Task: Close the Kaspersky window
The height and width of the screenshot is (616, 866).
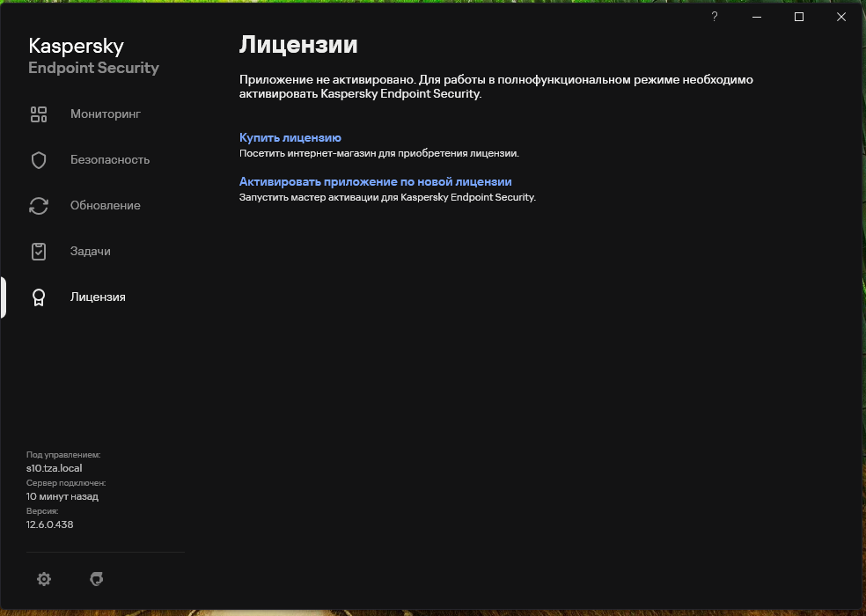Action: pos(841,17)
